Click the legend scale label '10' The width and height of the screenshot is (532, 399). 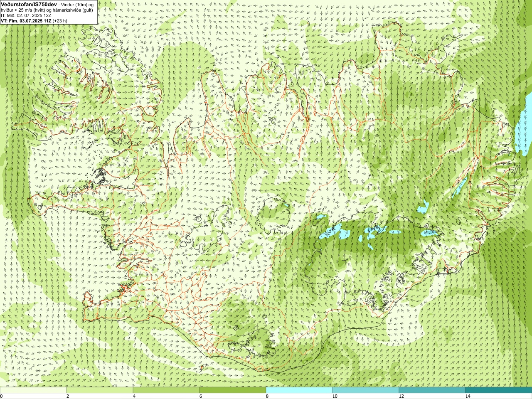coord(335,396)
